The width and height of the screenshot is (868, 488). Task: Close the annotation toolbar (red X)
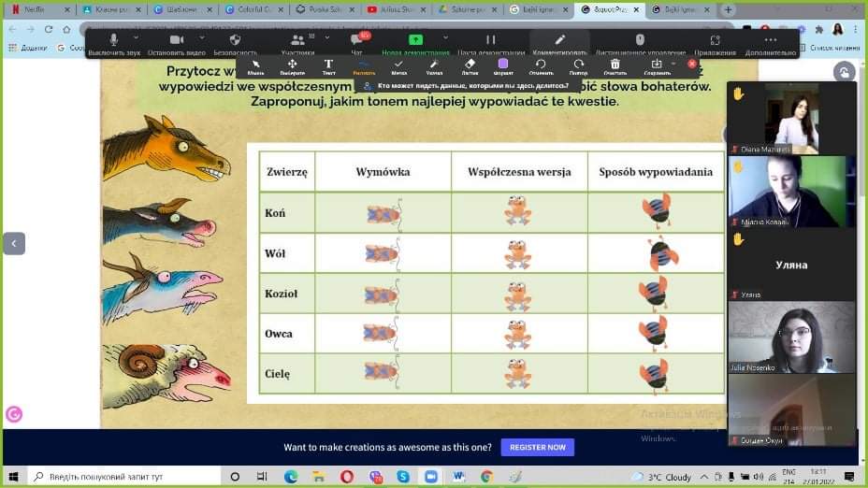pyautogui.click(x=692, y=65)
